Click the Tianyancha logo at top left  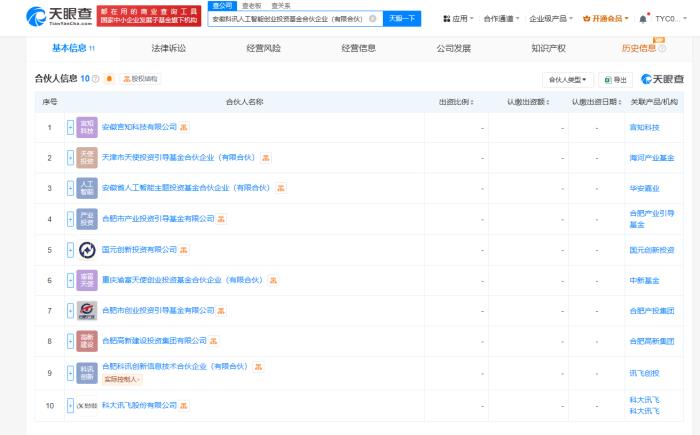[x=58, y=17]
